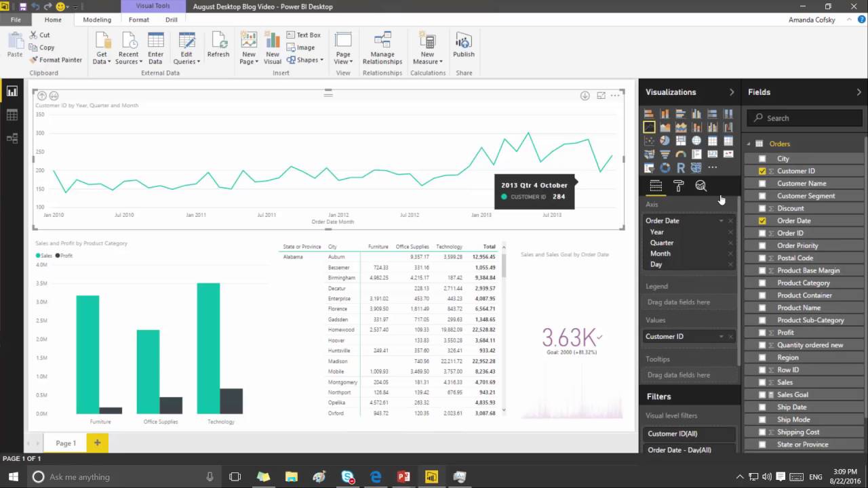Viewport: 868px width, 488px height.
Task: Choose the Area chart visualization
Action: tap(665, 127)
